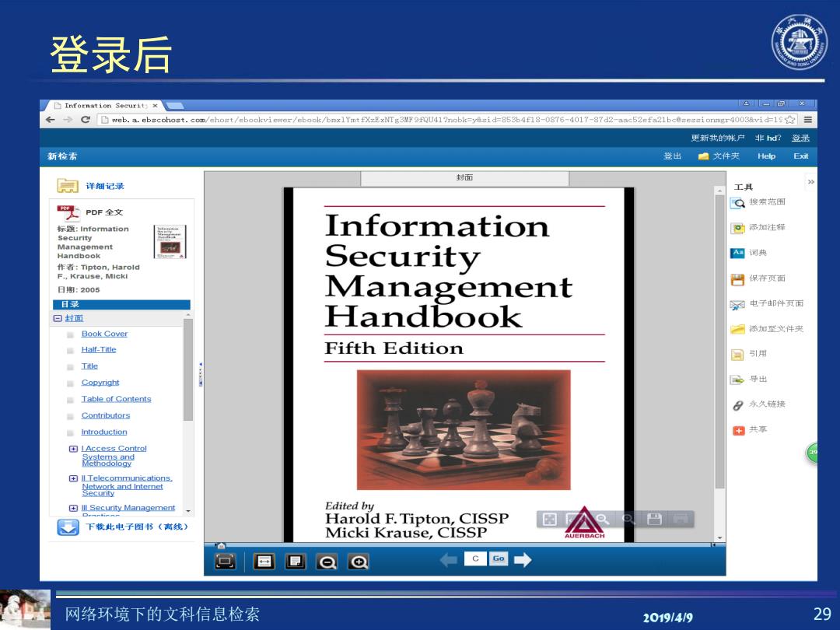Image resolution: width=840 pixels, height=630 pixels.
Task: Collapse the left sidebar splitter handle
Action: click(x=201, y=373)
